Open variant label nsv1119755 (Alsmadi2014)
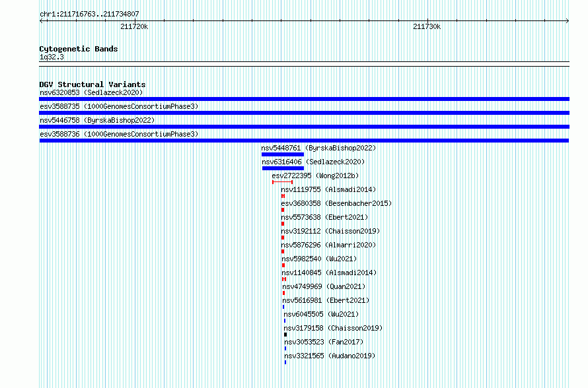The image size is (588, 388). [328, 189]
